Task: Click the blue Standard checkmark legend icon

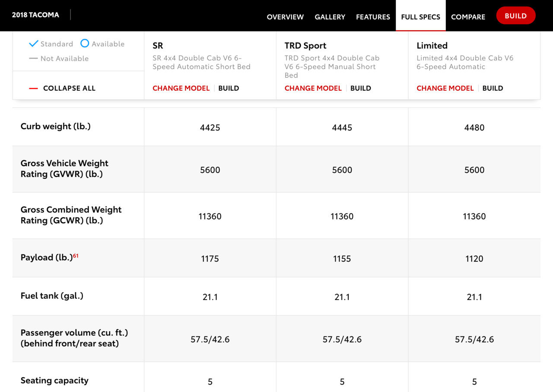Action: [x=34, y=44]
